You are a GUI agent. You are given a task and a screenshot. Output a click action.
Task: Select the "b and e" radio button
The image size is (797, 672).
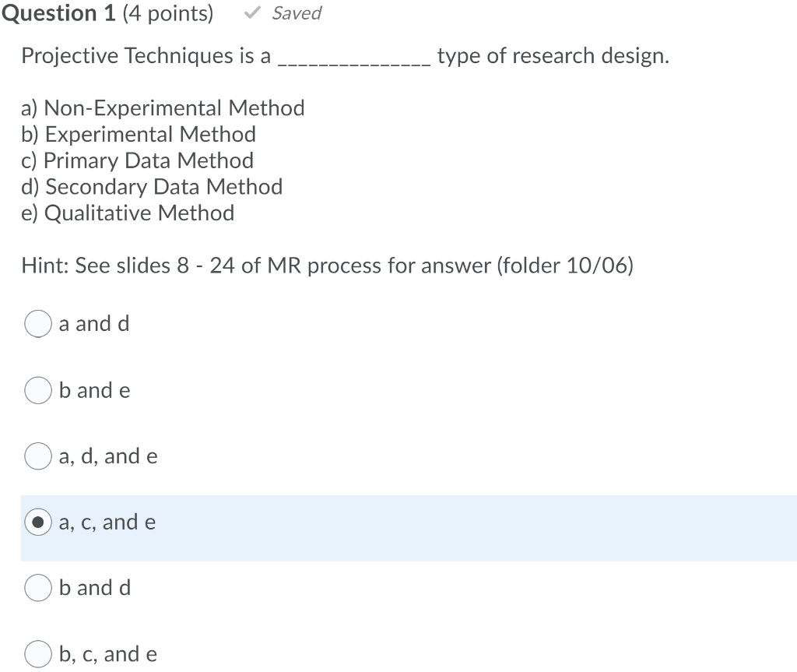tap(37, 390)
